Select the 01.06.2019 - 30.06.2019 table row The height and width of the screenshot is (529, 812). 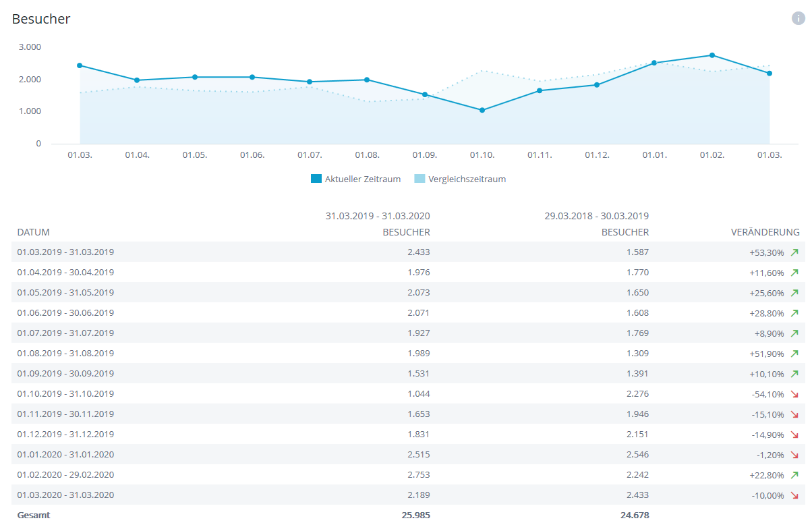click(65, 313)
